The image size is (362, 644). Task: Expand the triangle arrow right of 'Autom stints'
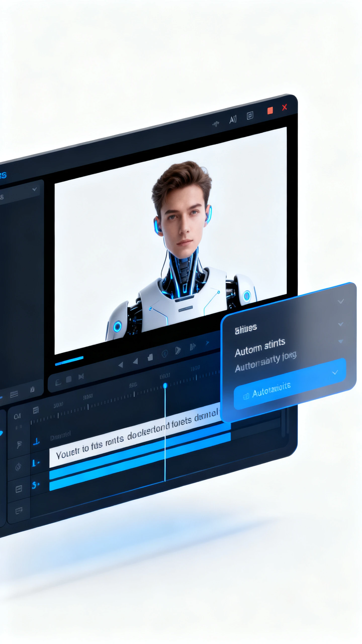341,341
